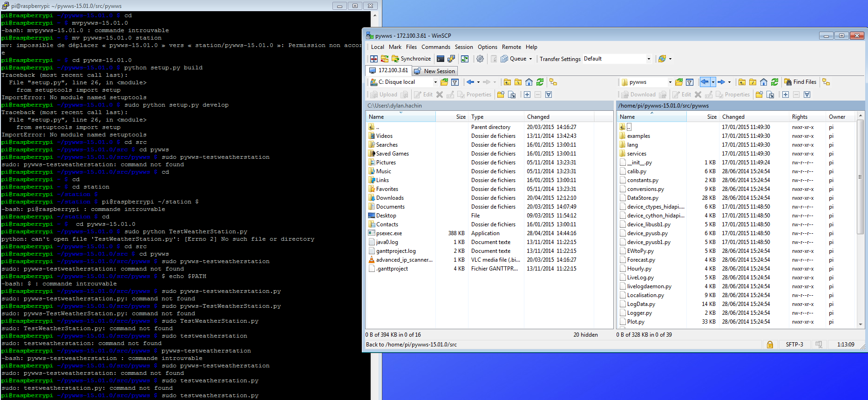This screenshot has height=400, width=868.
Task: Expand the remote Back history dropdown arrow
Action: click(713, 82)
